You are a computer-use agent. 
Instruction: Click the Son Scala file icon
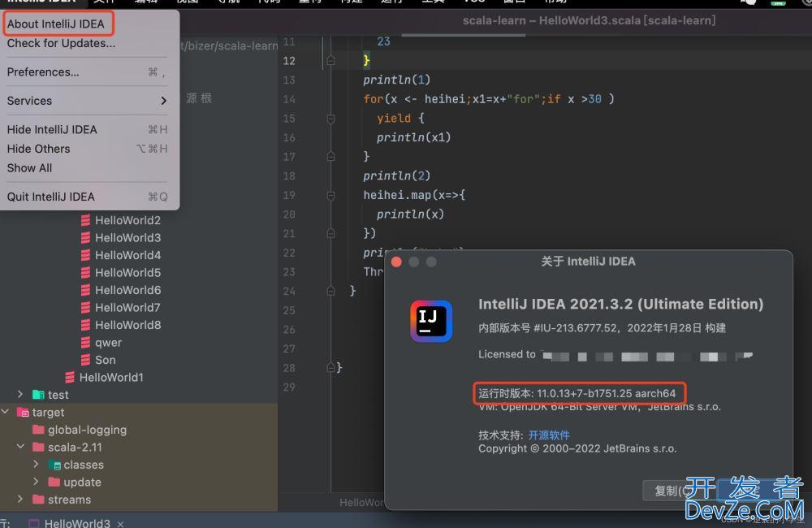(x=85, y=360)
